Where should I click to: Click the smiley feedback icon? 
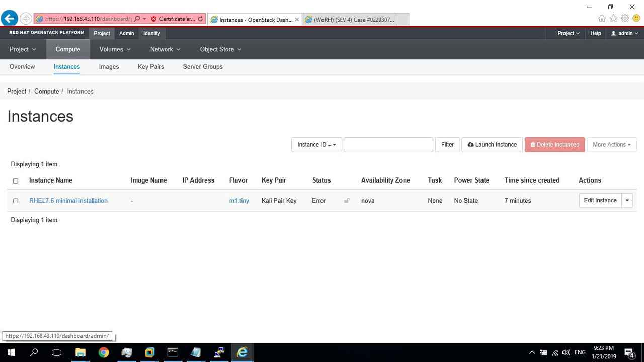click(x=636, y=19)
